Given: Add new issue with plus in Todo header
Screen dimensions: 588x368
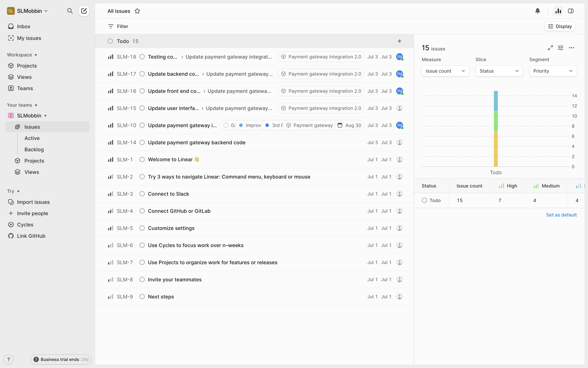Looking at the screenshot, I should (x=399, y=41).
